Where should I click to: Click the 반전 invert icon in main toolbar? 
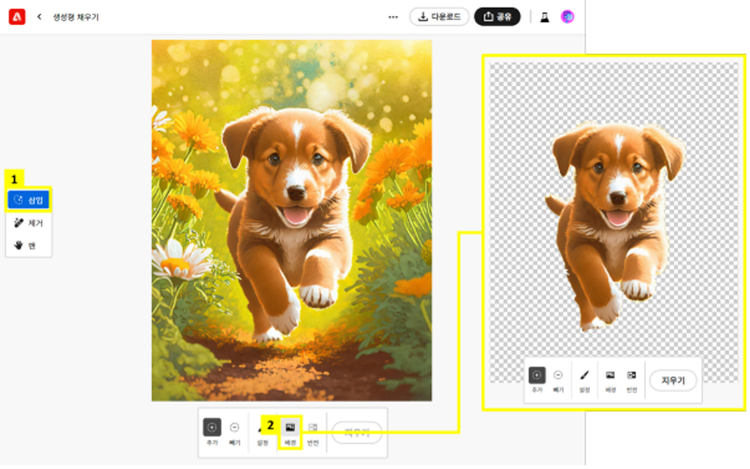313,432
